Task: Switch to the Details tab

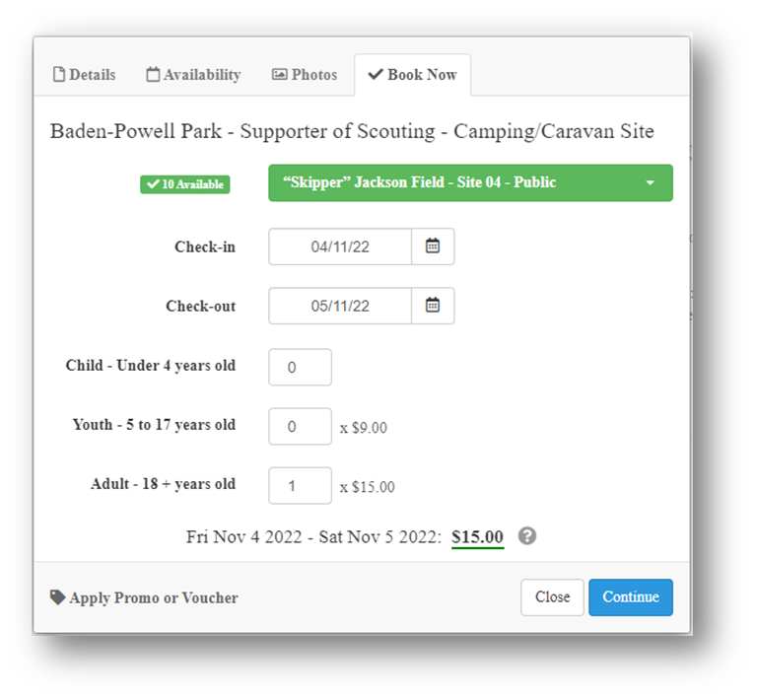Action: [85, 75]
